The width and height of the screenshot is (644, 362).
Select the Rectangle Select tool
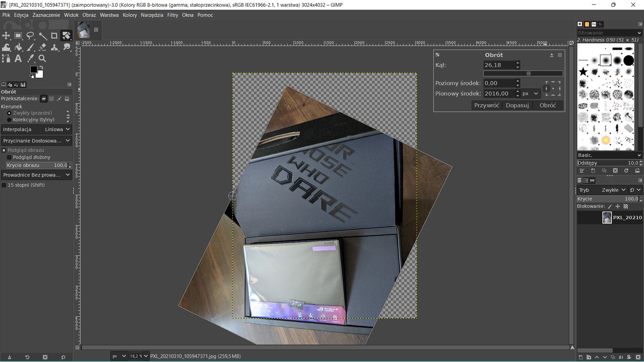pyautogui.click(x=18, y=36)
